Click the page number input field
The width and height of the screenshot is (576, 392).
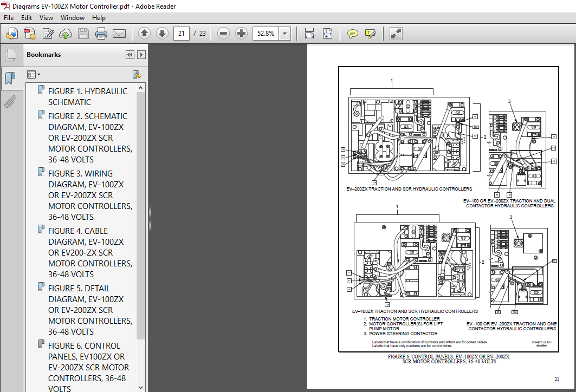tap(182, 34)
